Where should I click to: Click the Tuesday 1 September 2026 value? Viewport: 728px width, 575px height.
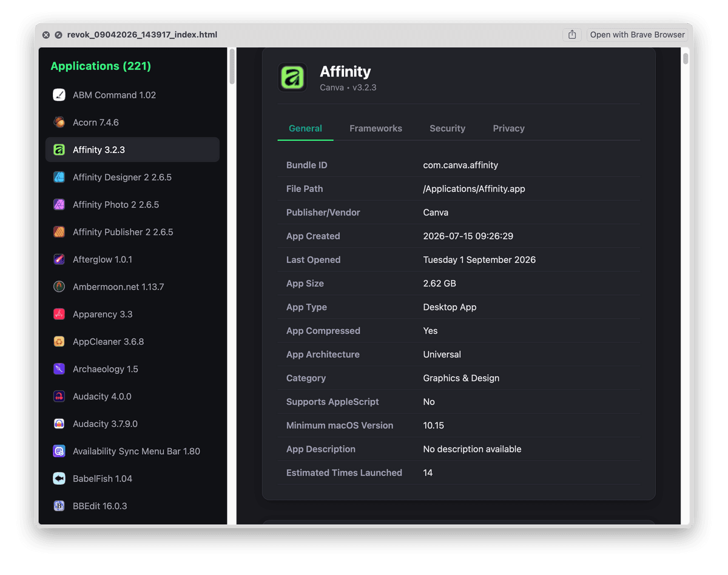[479, 260]
